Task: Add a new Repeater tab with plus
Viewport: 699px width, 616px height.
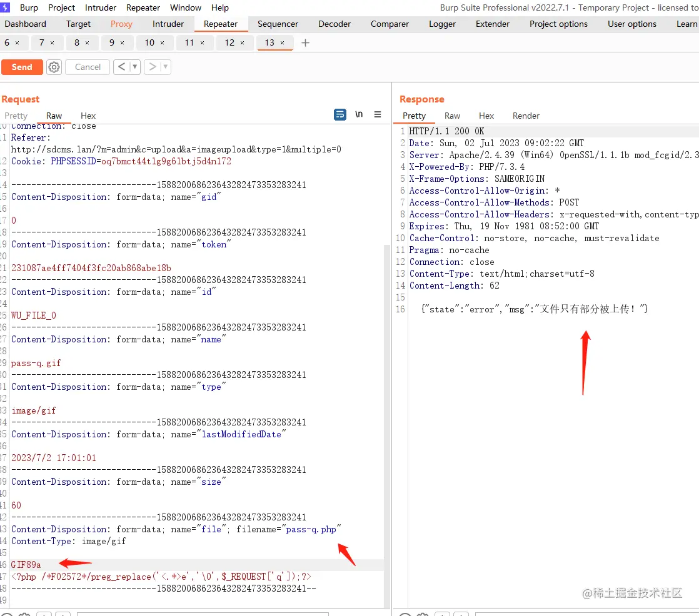Action: coord(305,42)
